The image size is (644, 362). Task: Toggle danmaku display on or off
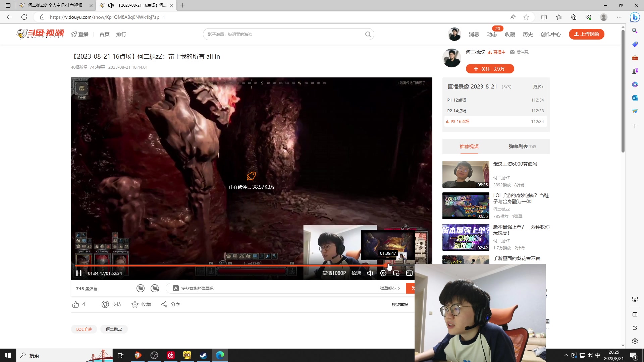[x=141, y=288]
